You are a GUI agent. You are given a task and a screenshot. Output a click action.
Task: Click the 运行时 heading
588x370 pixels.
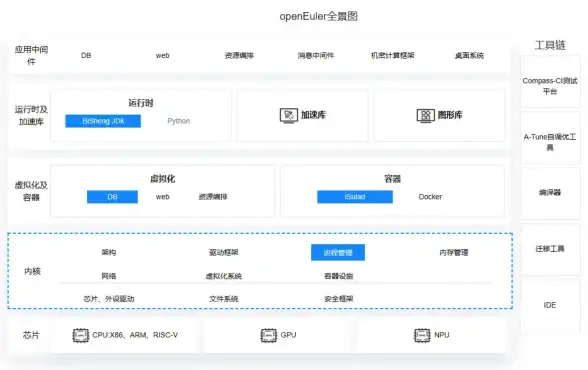coord(141,103)
